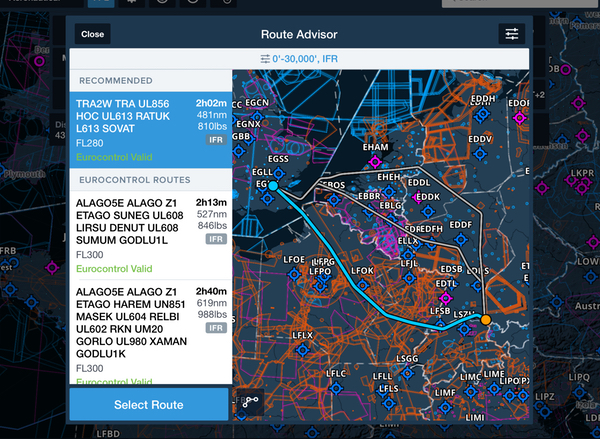Confirm with the Select Route button
Screen dimensions: 600x439
pos(149,405)
